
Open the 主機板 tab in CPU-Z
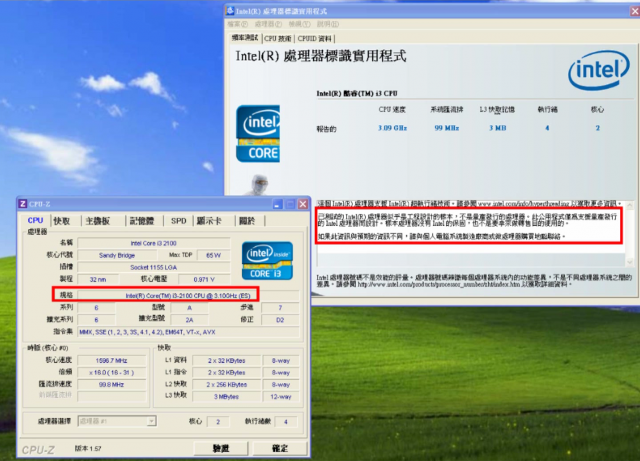coord(98,221)
